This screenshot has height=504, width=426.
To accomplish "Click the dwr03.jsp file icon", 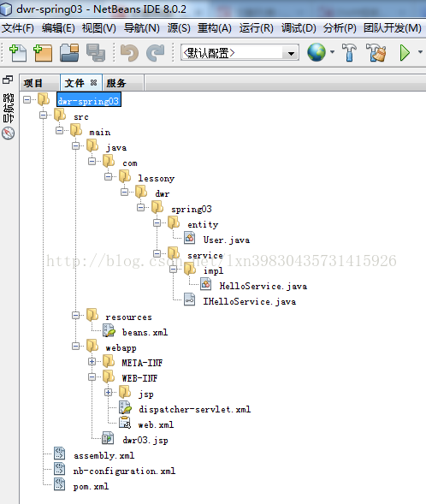I will [108, 438].
